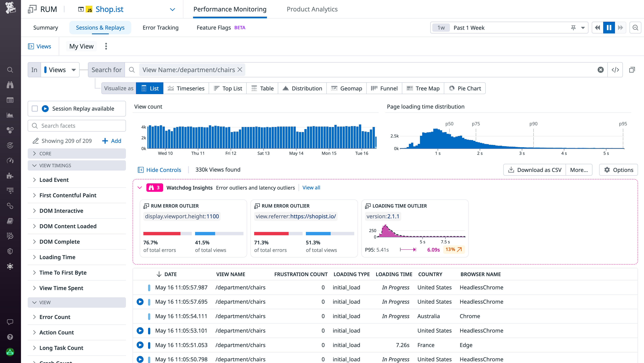
Task: Copy the search query via the duplicate icon
Action: pyautogui.click(x=632, y=70)
